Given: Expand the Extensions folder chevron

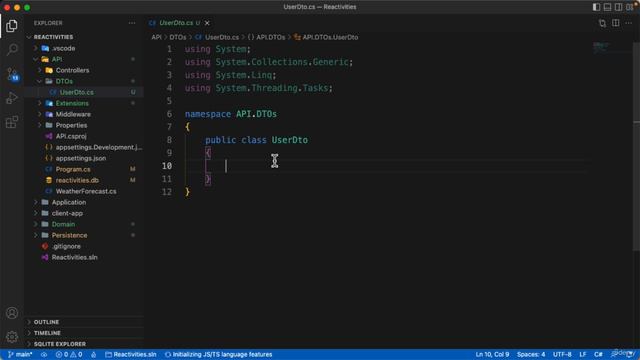Looking at the screenshot, I should point(40,103).
